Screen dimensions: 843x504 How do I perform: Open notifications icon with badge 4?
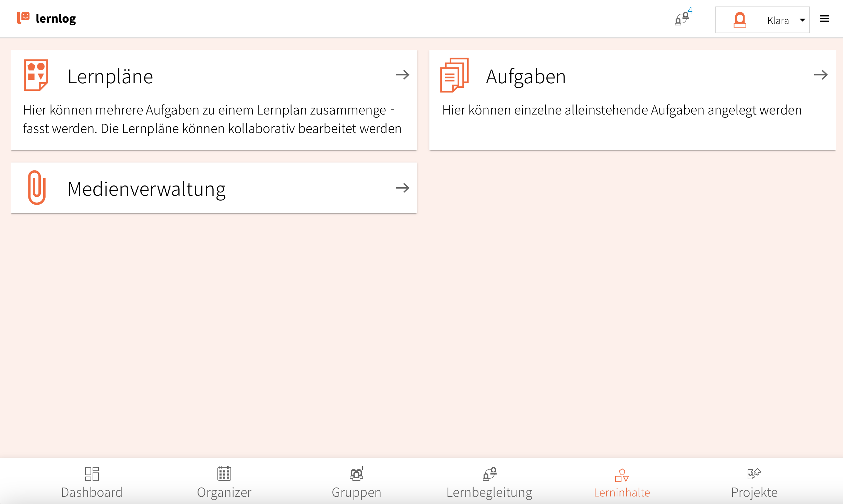coord(682,17)
